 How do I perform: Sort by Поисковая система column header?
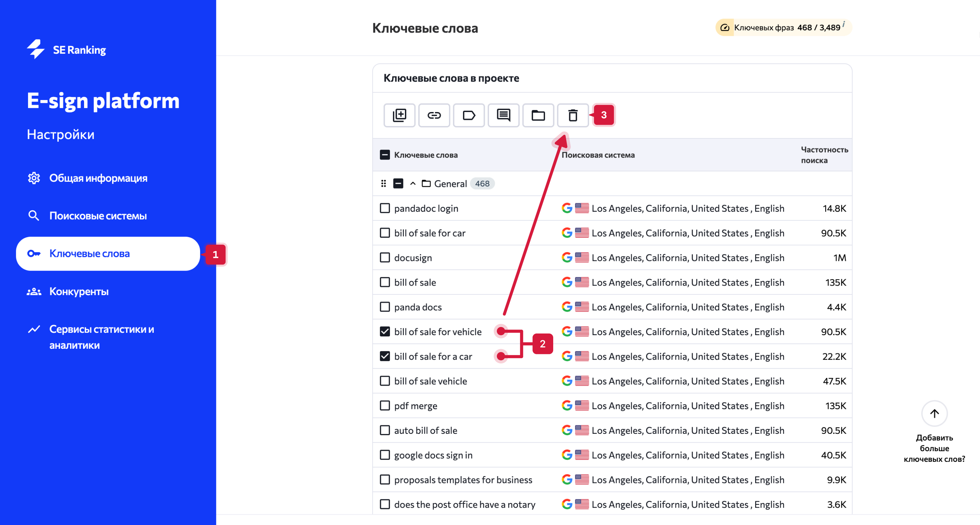click(x=598, y=155)
